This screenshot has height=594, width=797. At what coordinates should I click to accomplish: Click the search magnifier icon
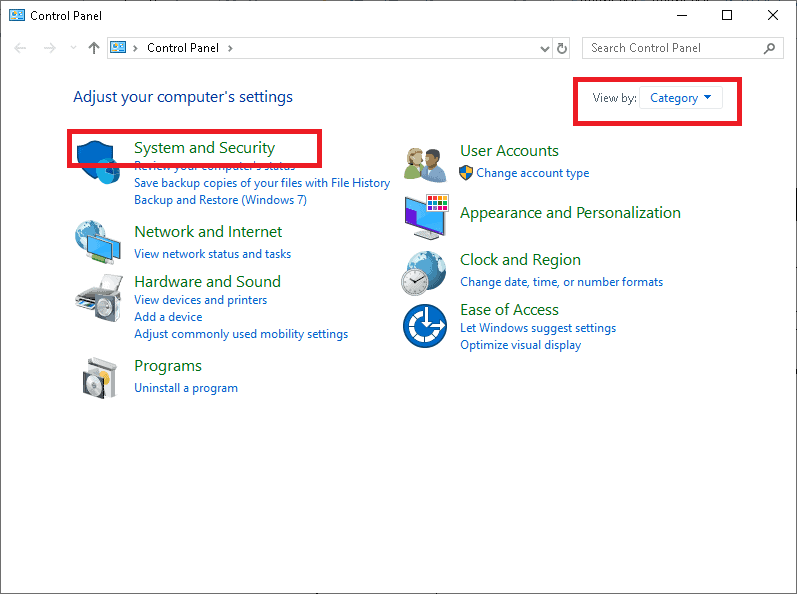click(770, 48)
